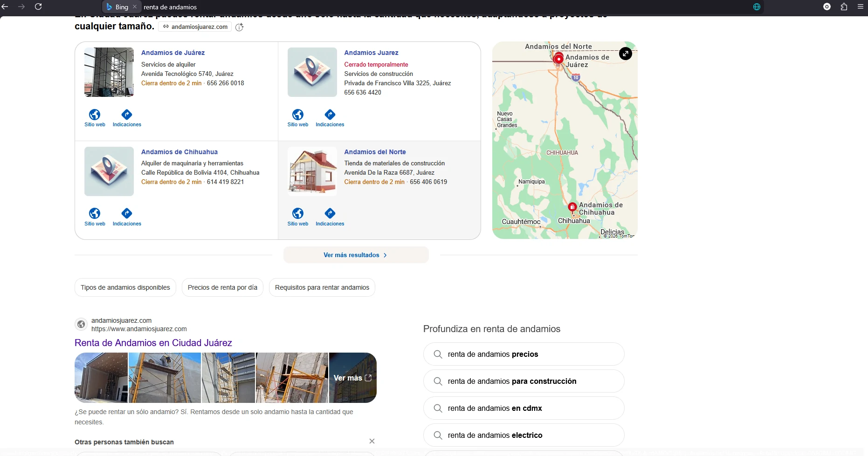The height and width of the screenshot is (456, 868).
Task: Click the Avenida Tecnológico 5740, Juárez address
Action: point(187,74)
